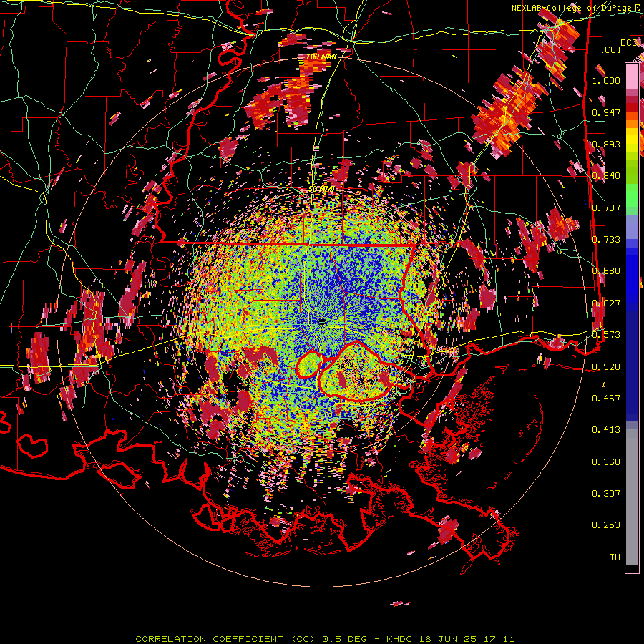Select the 0.360 legend value
The image size is (644, 644).
point(606,462)
